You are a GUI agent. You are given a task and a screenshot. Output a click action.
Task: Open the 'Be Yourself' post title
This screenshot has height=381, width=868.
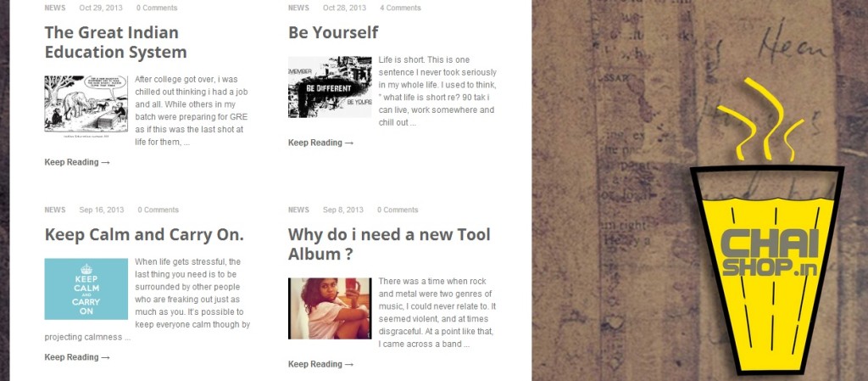pos(333,33)
